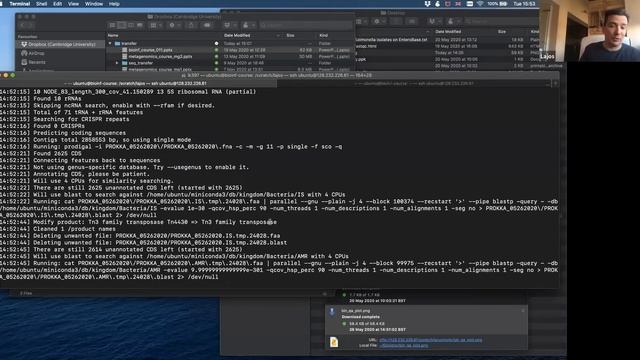Open the action gear menu in Dropbox Finder window
The image size is (640, 360).
coord(174,25)
